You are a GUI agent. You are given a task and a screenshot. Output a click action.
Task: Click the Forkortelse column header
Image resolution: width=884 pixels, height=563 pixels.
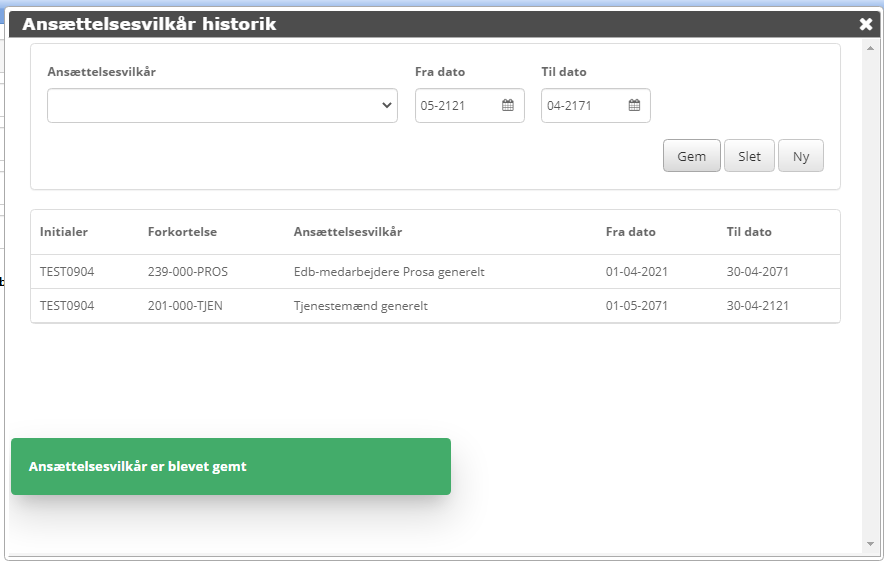tap(182, 232)
